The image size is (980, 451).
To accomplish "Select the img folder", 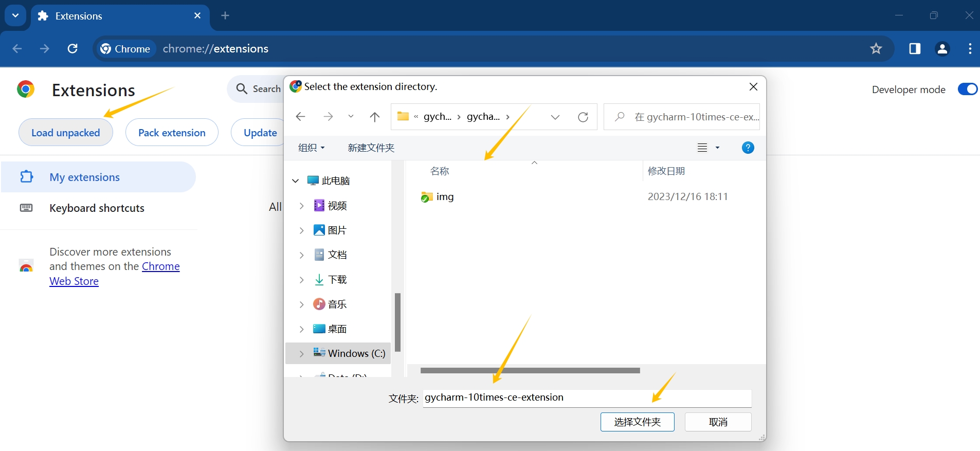I will click(x=438, y=197).
